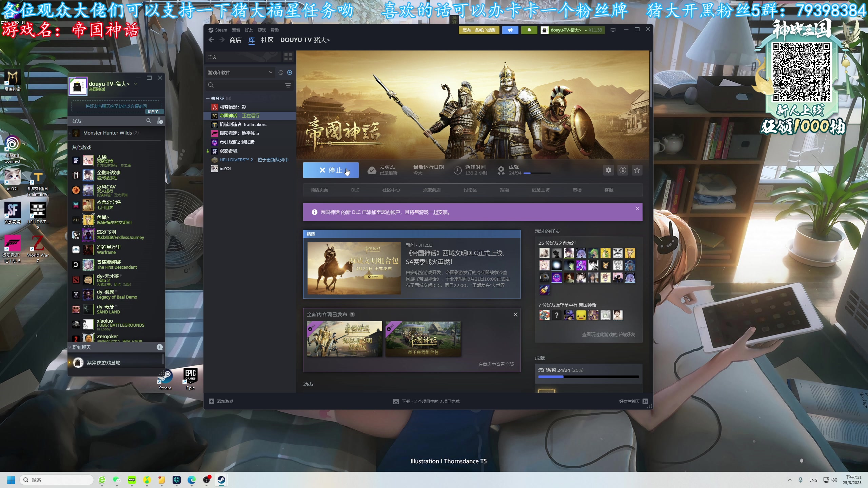Open the 游戏和软件 dropdown

pyautogui.click(x=240, y=73)
